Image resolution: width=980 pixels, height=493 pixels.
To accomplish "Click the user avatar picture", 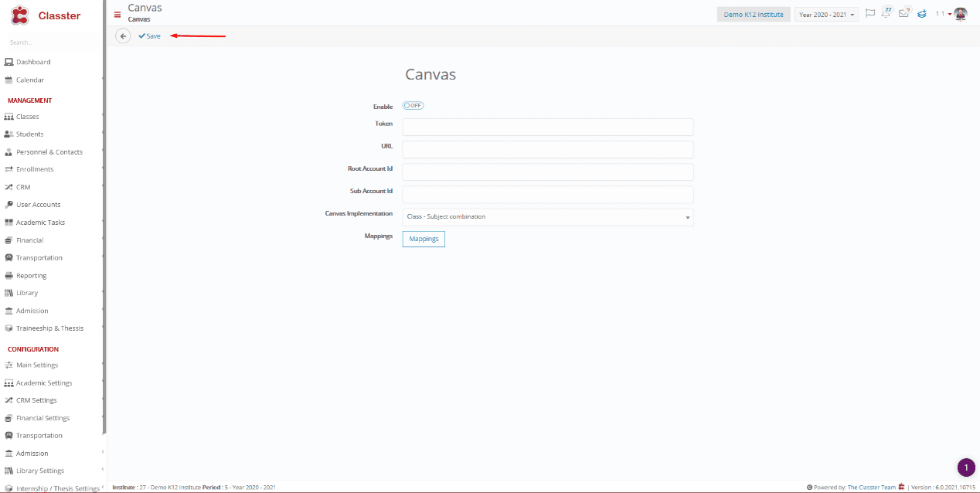I will 961,14.
